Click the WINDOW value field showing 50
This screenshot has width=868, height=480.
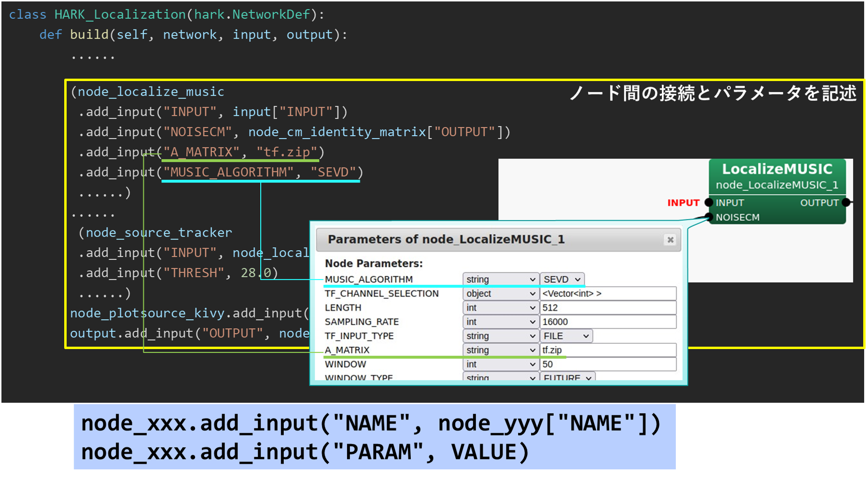coord(608,364)
